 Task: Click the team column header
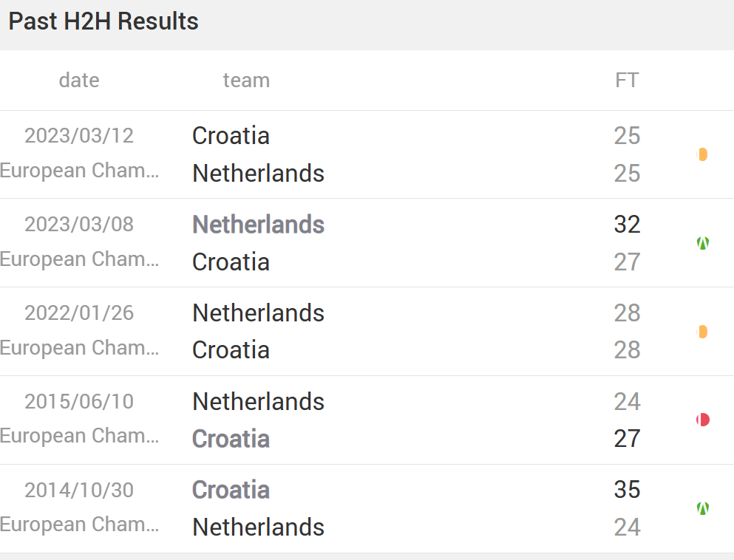[x=246, y=81]
